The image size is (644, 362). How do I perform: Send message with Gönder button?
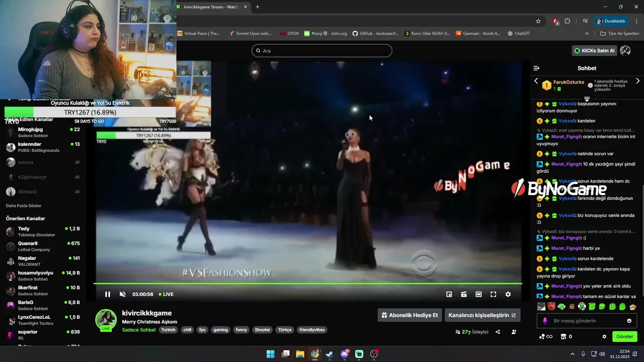(x=624, y=337)
